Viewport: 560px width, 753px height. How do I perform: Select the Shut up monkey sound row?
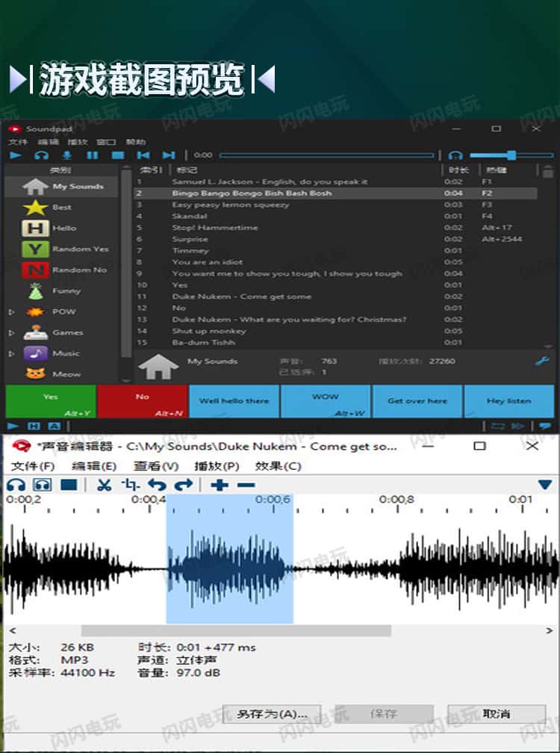(335, 331)
